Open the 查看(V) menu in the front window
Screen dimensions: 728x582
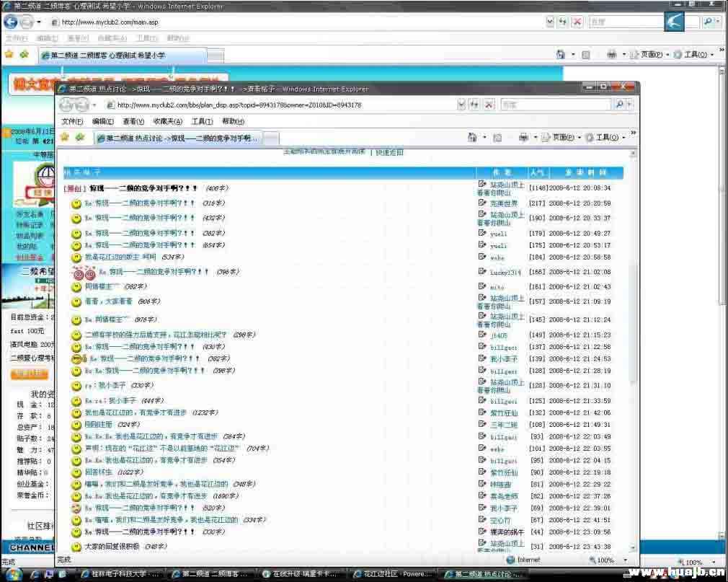pos(133,121)
